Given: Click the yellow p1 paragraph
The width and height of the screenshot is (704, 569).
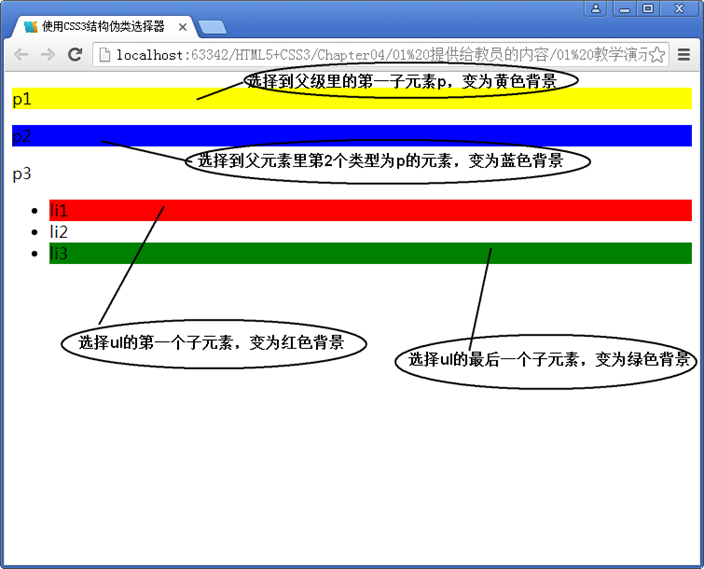Looking at the screenshot, I should coord(352,98).
